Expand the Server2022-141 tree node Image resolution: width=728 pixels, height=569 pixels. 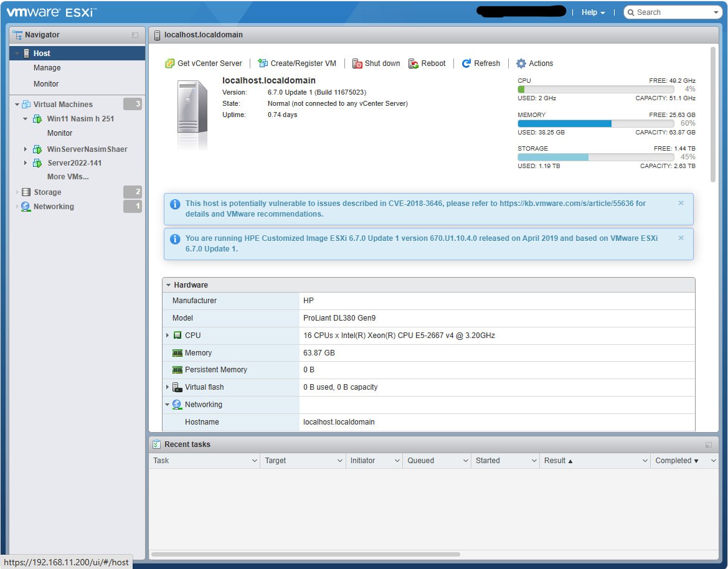coord(25,163)
